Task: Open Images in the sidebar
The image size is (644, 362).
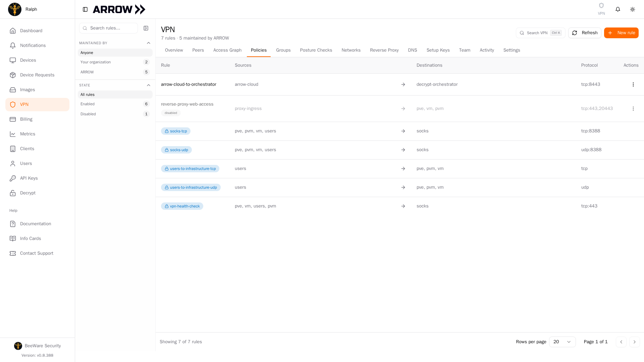Action: click(x=37, y=90)
